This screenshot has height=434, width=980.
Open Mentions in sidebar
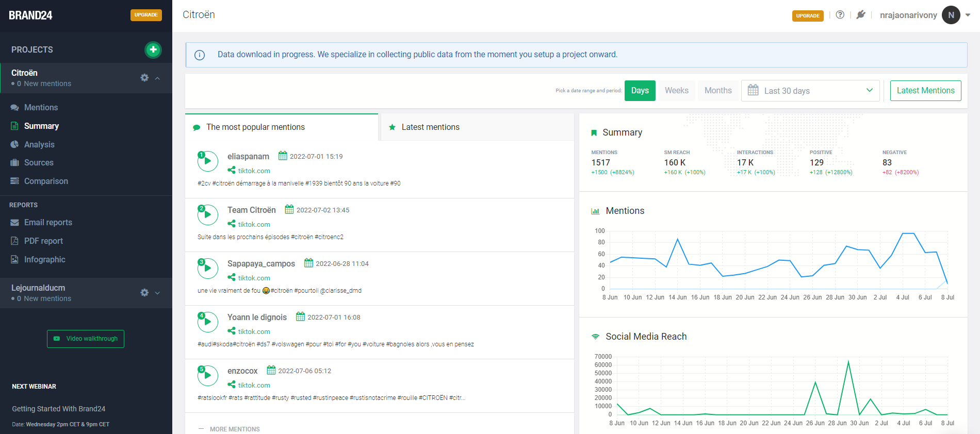click(x=41, y=107)
